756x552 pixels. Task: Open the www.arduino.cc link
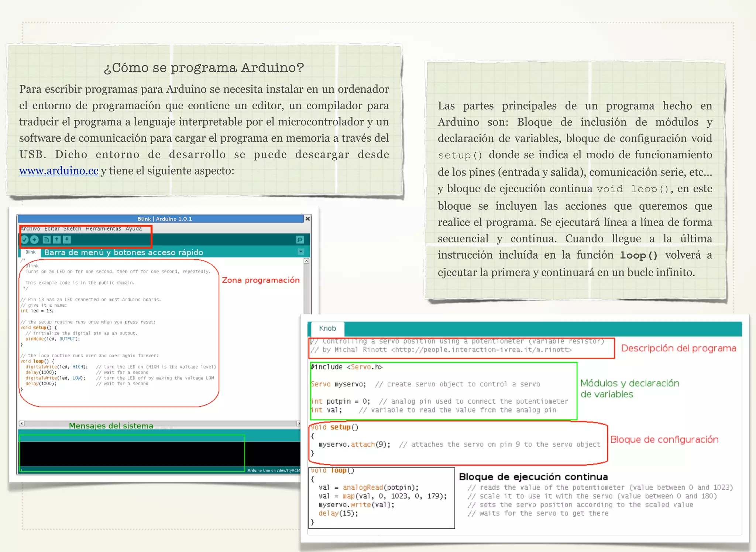[x=59, y=171]
